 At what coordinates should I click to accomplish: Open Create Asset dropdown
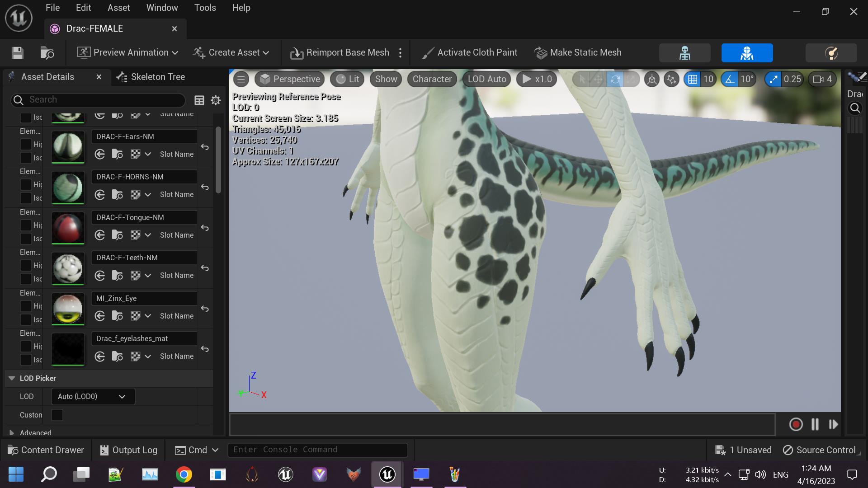231,53
